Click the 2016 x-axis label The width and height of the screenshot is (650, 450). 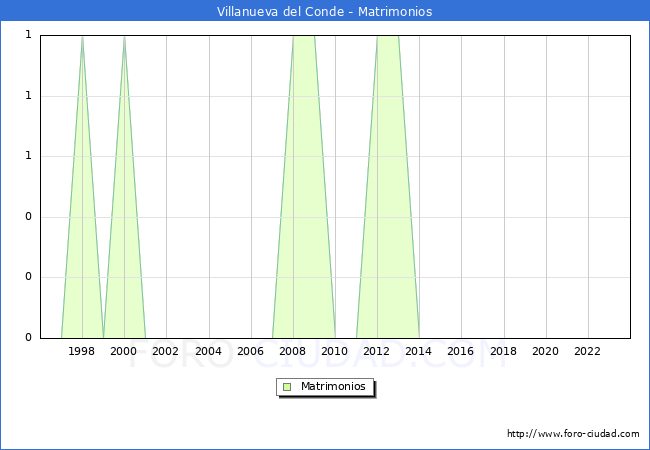[461, 351]
